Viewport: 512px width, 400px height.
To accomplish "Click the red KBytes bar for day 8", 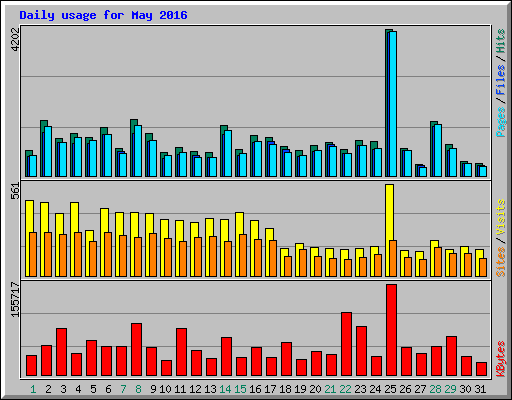I will click(x=137, y=350).
